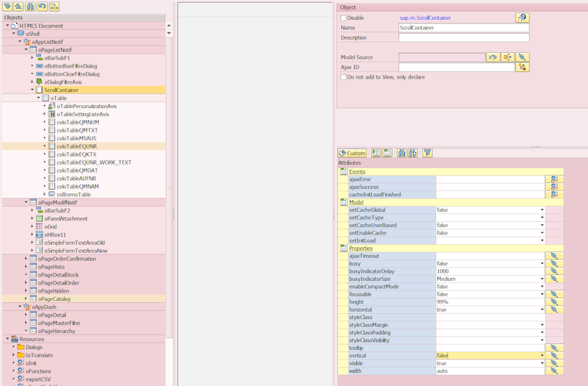Viewport: 588px width, 386px height.
Task: Open the sap.m.ScrollContainer link
Action: pos(426,18)
